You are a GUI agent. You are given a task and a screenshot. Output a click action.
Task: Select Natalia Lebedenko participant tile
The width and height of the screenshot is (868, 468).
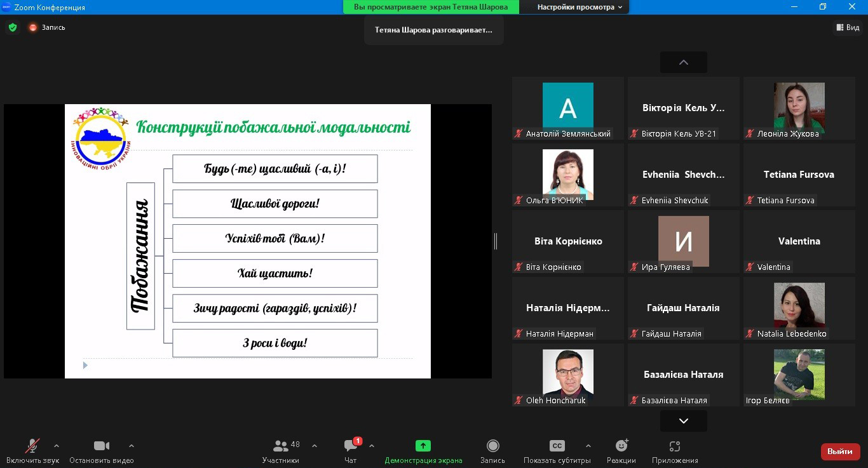(x=799, y=308)
